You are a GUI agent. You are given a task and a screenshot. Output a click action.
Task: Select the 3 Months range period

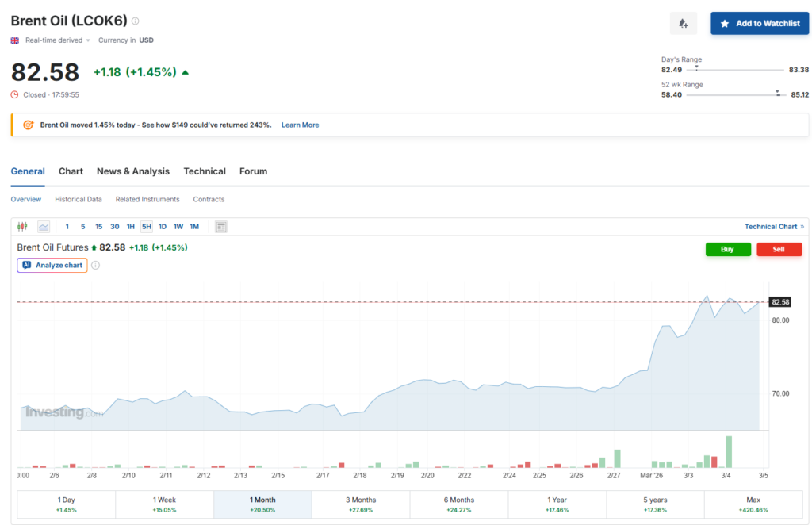pyautogui.click(x=361, y=504)
